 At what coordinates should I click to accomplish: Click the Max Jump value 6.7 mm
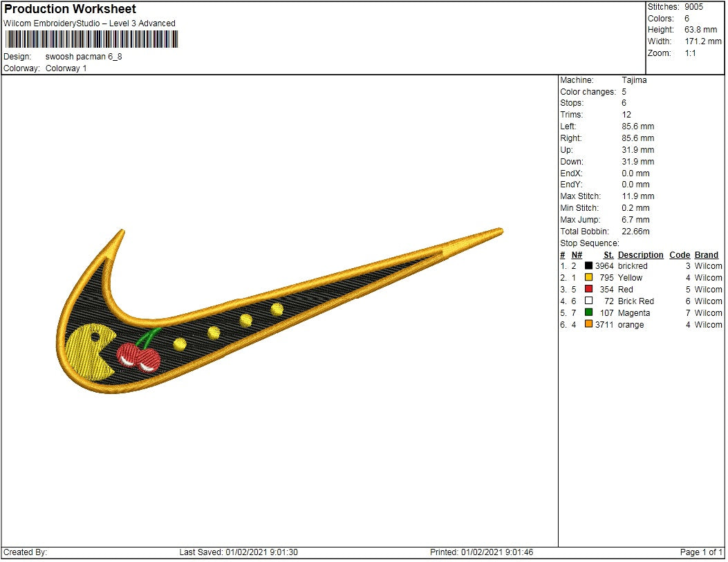[x=637, y=221]
